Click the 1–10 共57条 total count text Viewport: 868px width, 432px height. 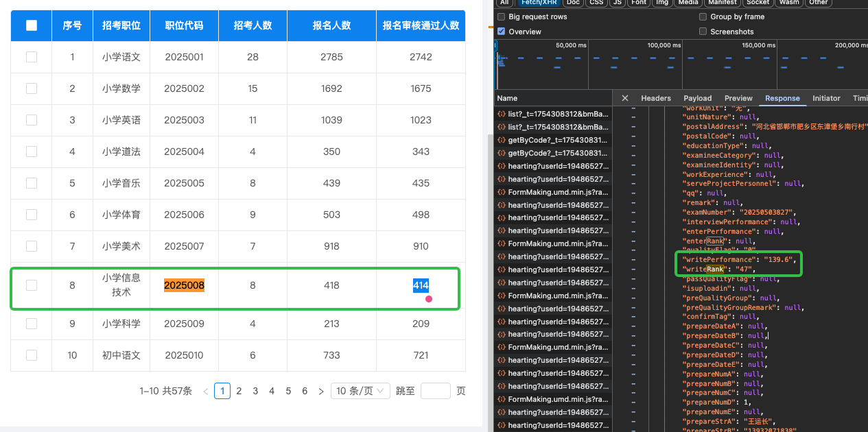point(166,391)
